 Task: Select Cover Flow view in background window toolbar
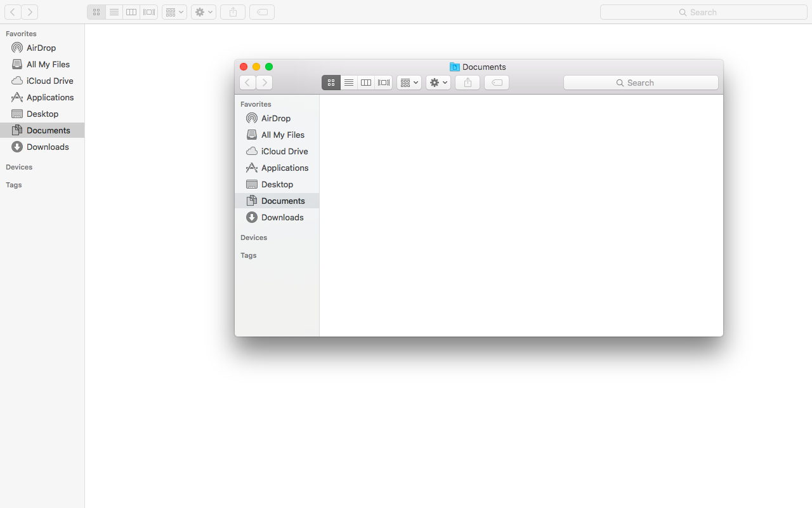pos(149,12)
